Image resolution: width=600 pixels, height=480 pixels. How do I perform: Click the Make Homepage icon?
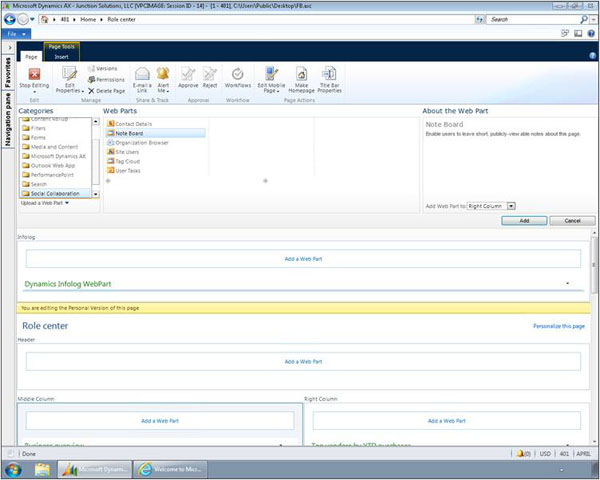tap(301, 77)
